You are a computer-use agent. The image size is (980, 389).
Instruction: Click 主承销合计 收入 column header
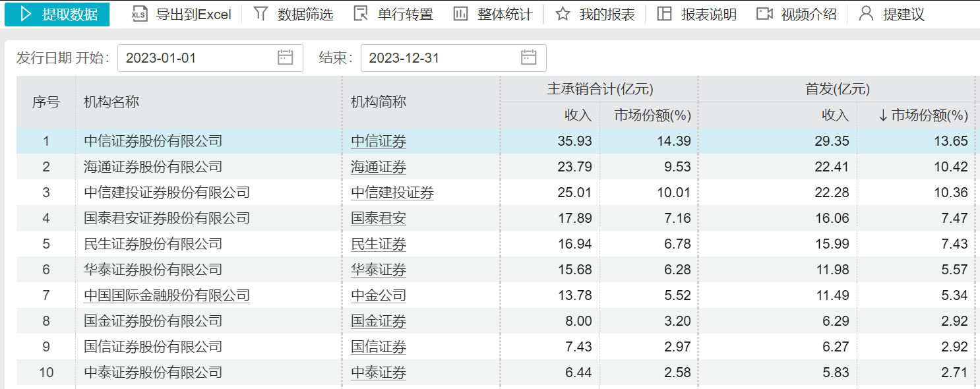point(578,115)
